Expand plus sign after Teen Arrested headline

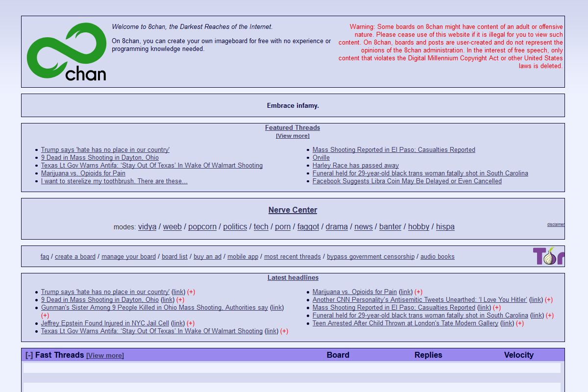click(x=520, y=323)
